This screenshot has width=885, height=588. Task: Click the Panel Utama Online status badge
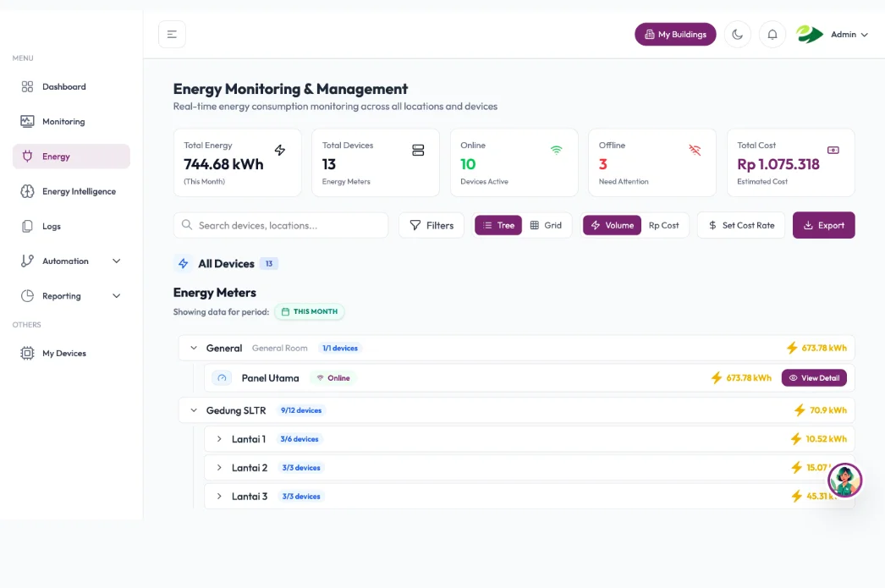(333, 378)
